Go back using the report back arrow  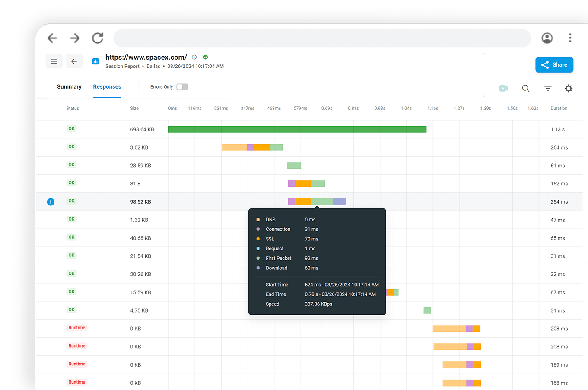click(x=74, y=61)
